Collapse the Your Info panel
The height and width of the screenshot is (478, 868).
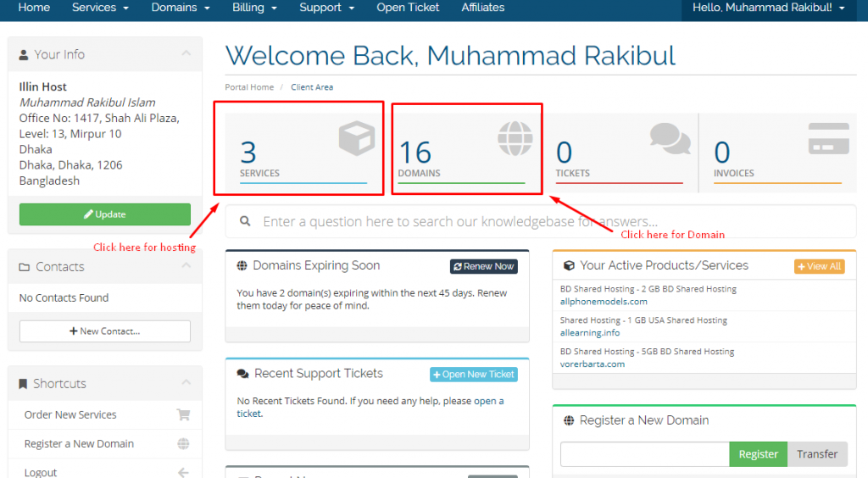tap(186, 54)
